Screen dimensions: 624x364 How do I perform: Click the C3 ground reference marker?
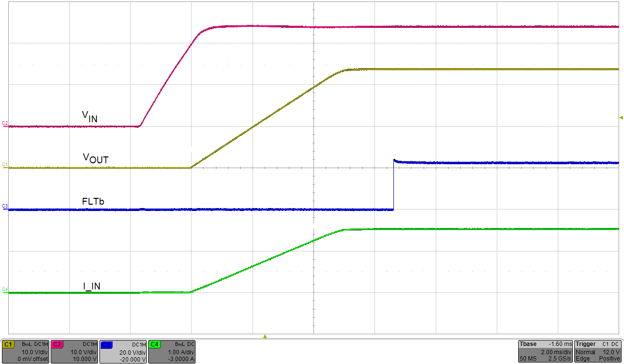click(4, 207)
